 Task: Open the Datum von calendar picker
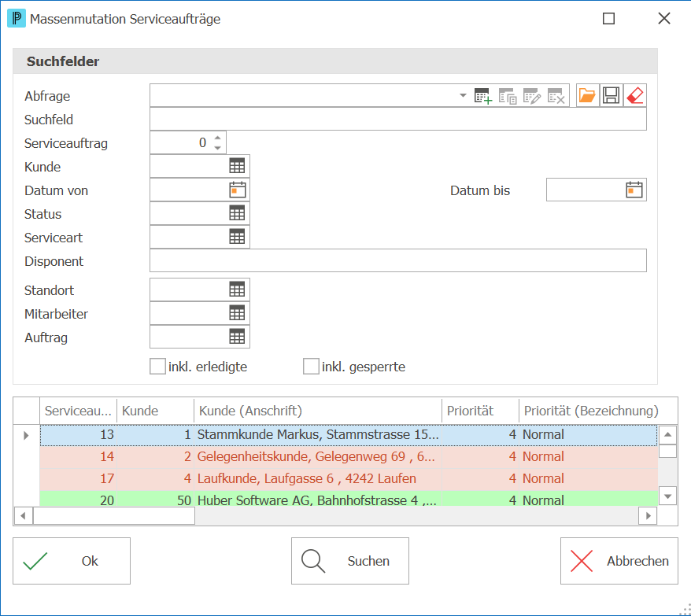[238, 190]
